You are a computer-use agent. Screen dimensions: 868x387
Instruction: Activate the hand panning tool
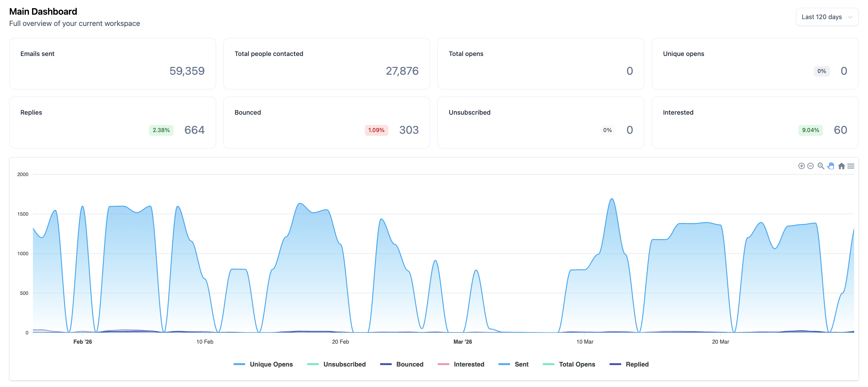coord(831,166)
